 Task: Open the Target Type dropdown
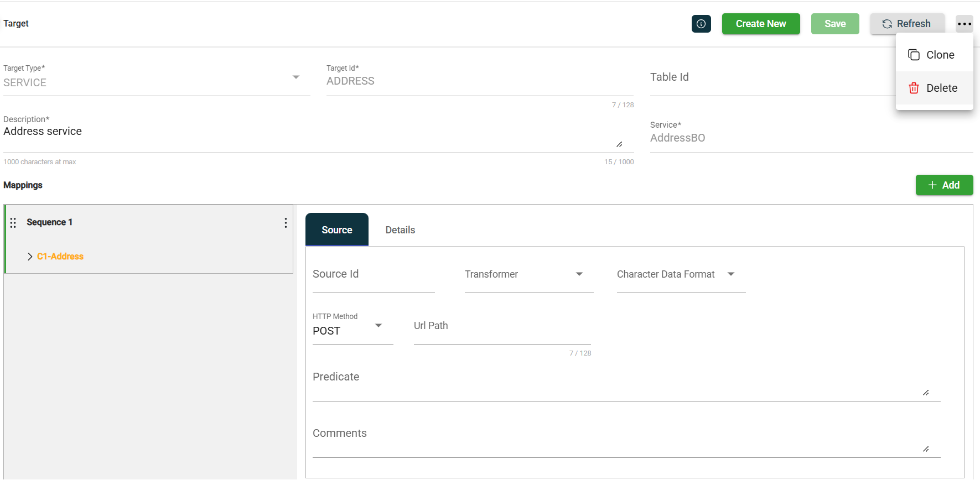coord(295,77)
